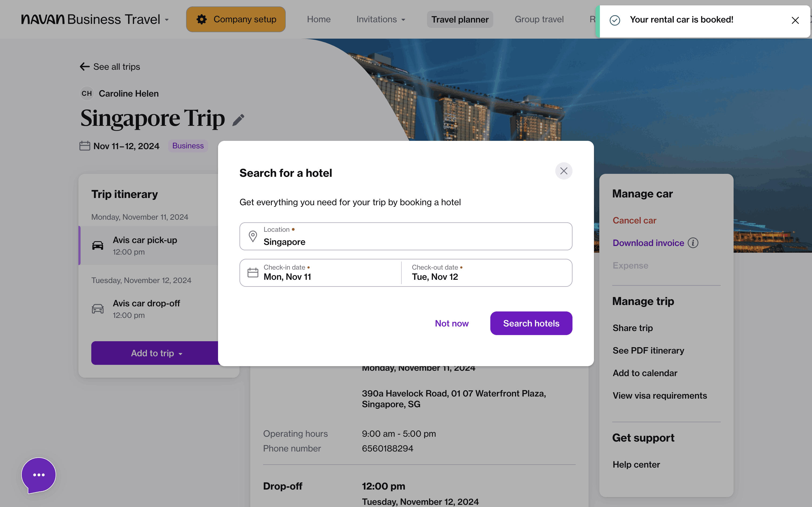Click the check-in calendar icon
The image size is (812, 507).
253,273
